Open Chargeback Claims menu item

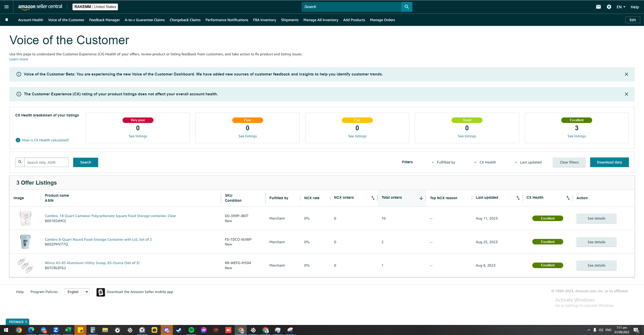click(x=185, y=20)
